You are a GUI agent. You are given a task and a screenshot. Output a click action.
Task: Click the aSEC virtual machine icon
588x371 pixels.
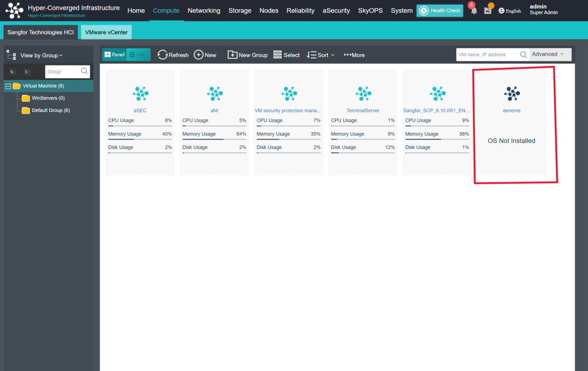point(140,93)
